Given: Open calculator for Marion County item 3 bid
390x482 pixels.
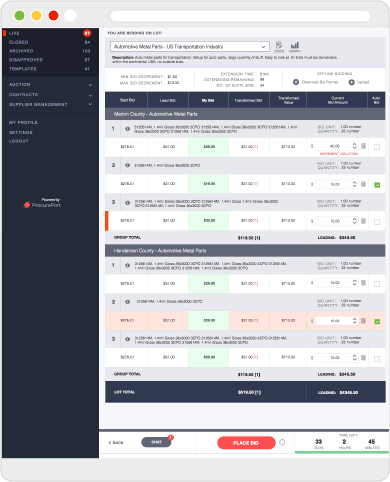Looking at the screenshot, I should tap(363, 221).
